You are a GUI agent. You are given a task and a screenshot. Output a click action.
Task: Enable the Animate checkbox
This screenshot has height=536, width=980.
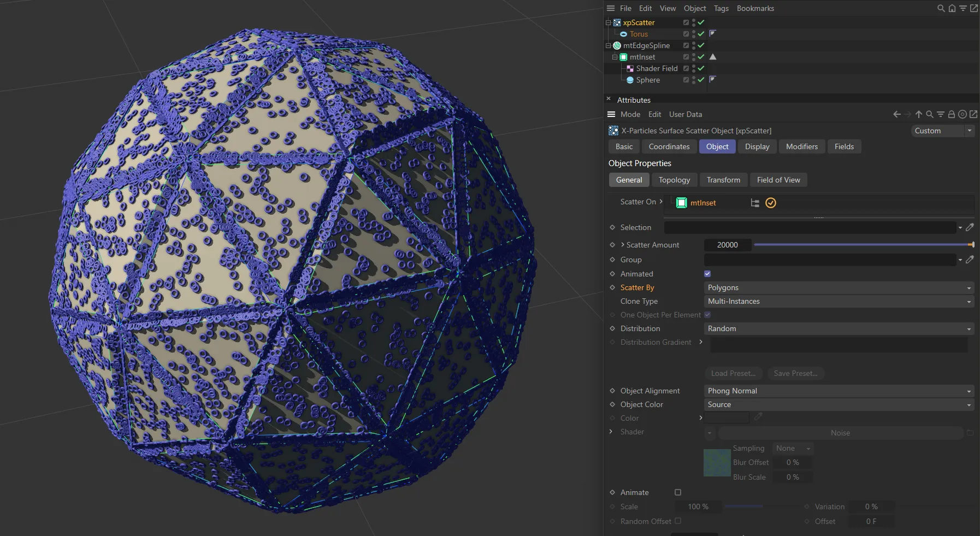coord(677,492)
